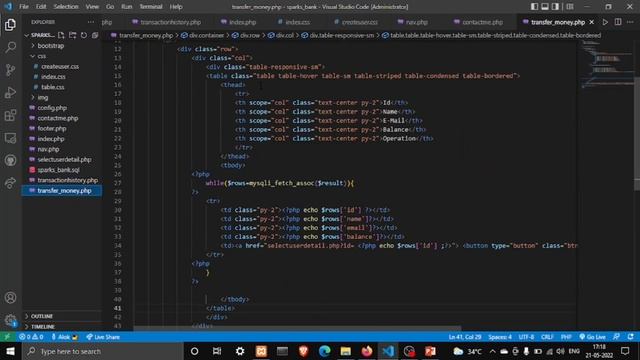Change indentation Spaces: 4
Viewport: 640px width, 360px height.
(500, 337)
